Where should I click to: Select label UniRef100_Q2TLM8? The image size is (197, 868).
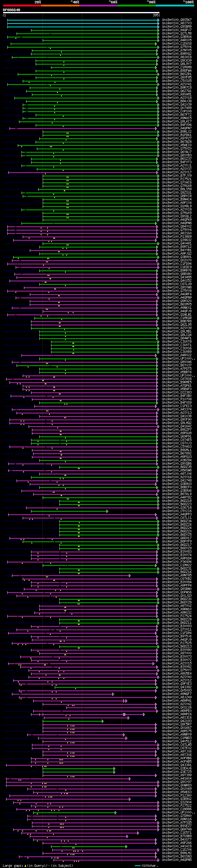pos(177,33)
